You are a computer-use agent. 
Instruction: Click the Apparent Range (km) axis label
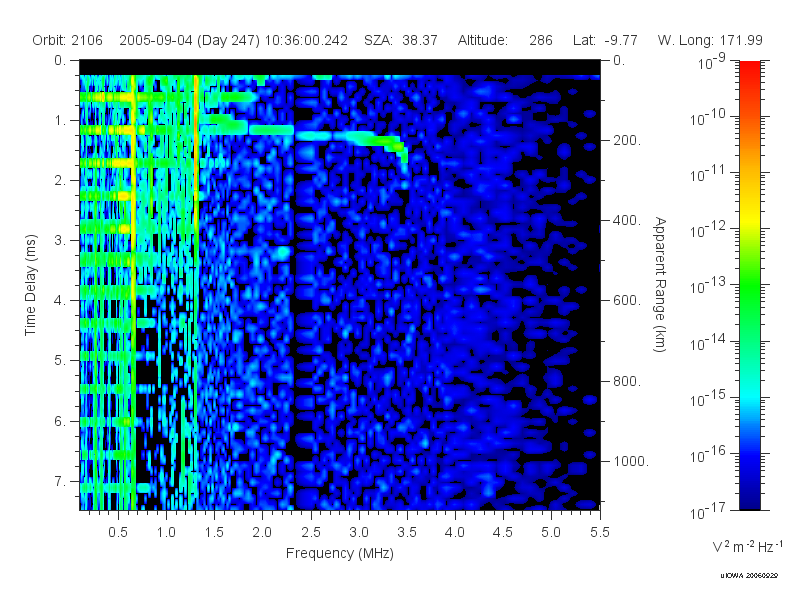click(x=660, y=285)
